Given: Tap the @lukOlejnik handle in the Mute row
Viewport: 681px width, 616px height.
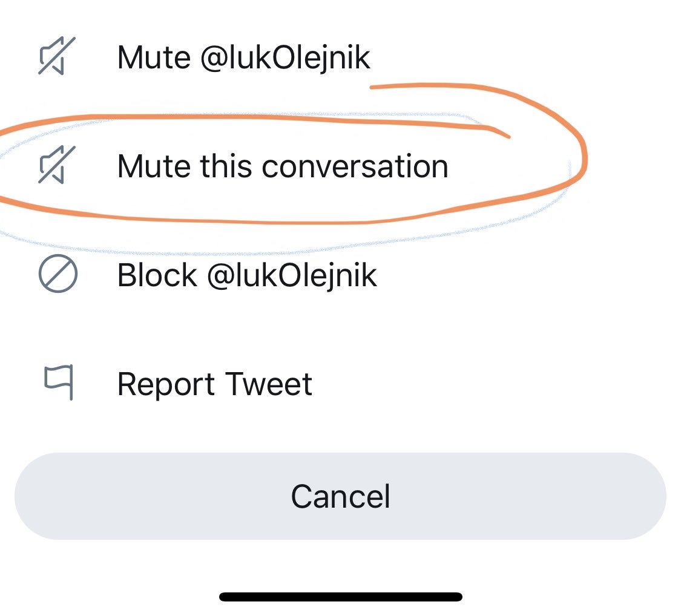Looking at the screenshot, I should pos(285,57).
